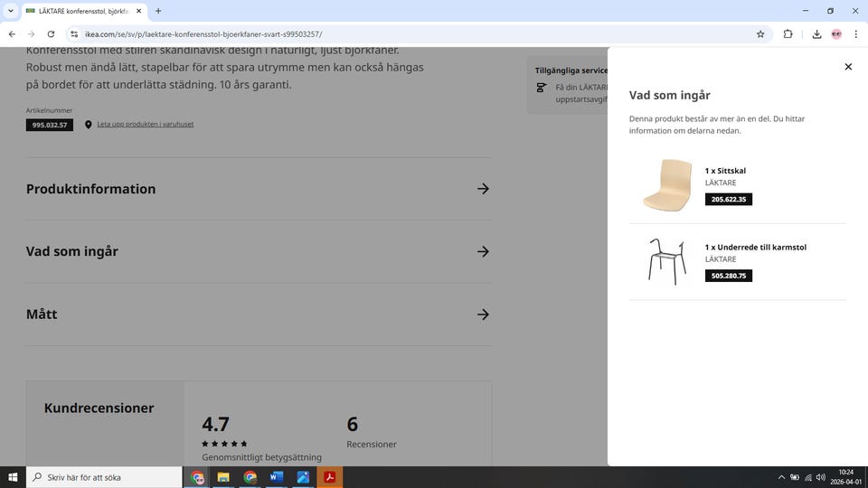This screenshot has height=488, width=868.
Task: Close the LÄKTARE konferensstol tab
Action: point(139,11)
